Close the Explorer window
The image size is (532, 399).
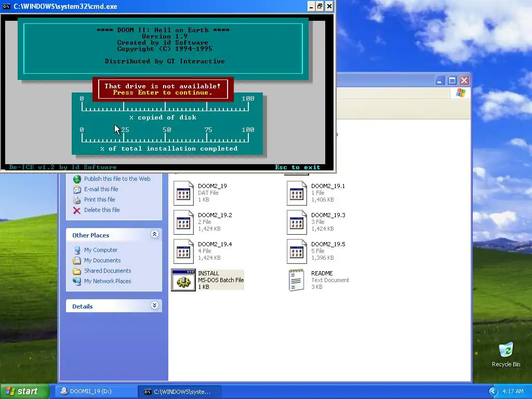[x=464, y=81]
